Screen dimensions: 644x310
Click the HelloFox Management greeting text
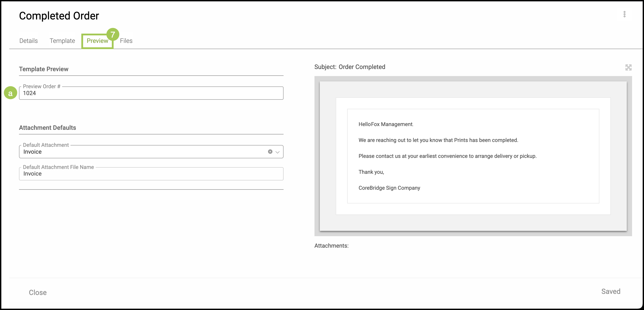click(x=385, y=124)
